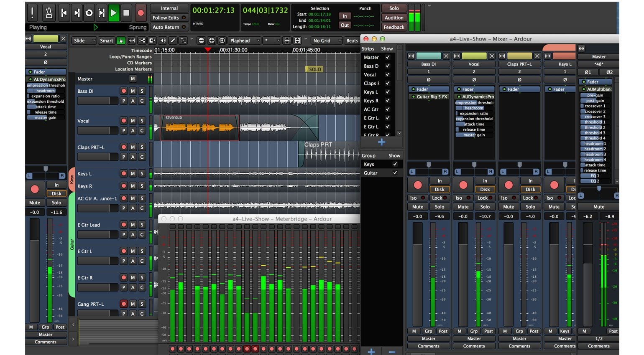Select the internal edit/automation tool
This screenshot has height=355, width=644.
click(x=183, y=41)
